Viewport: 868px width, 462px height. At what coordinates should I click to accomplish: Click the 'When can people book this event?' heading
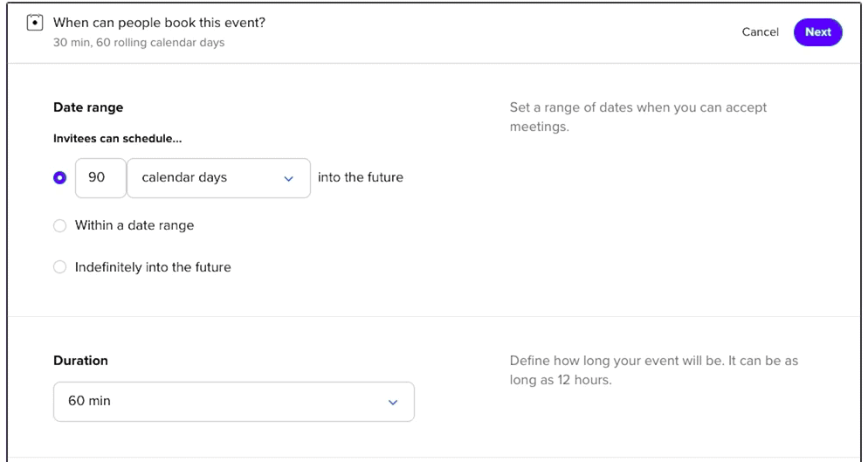click(160, 23)
